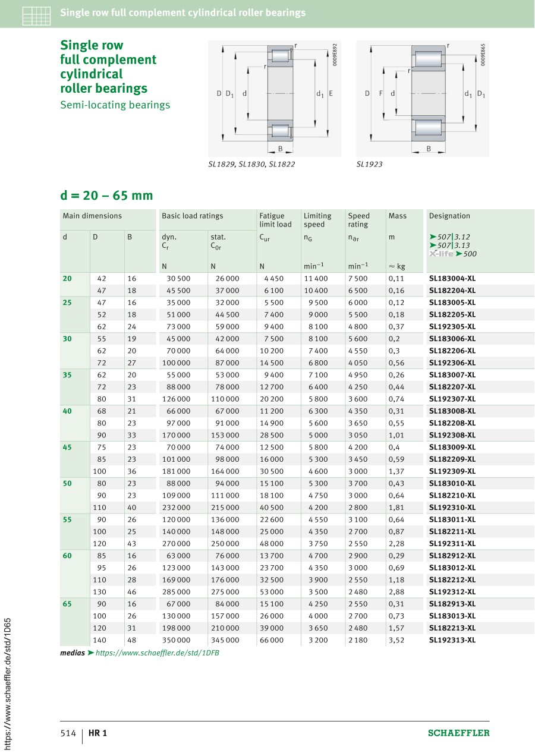Click mass value 3,52
Viewport: 535px width, 756px height.
click(x=396, y=640)
